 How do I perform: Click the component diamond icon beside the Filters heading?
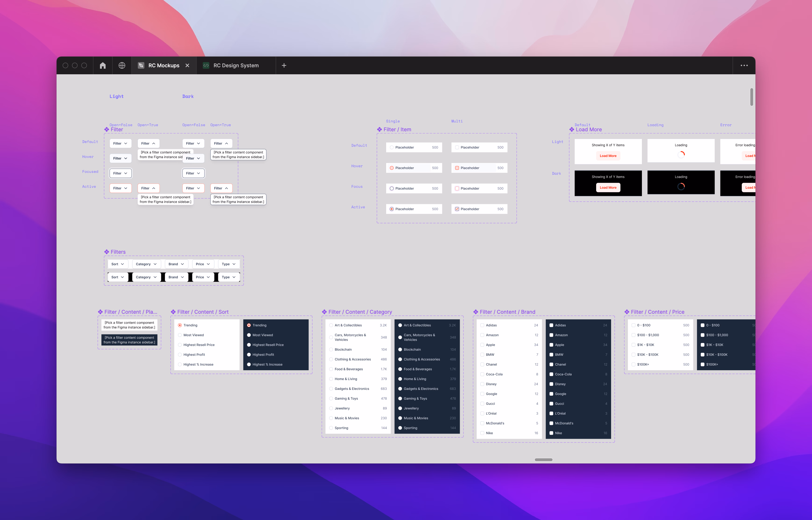click(106, 252)
